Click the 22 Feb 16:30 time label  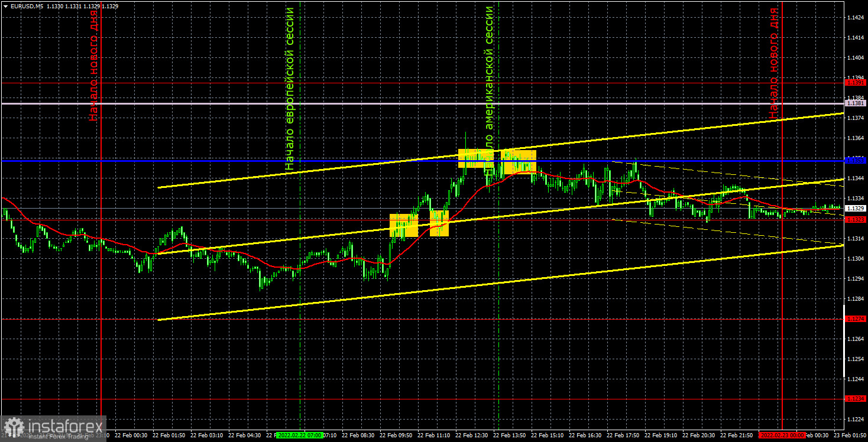[x=585, y=435]
